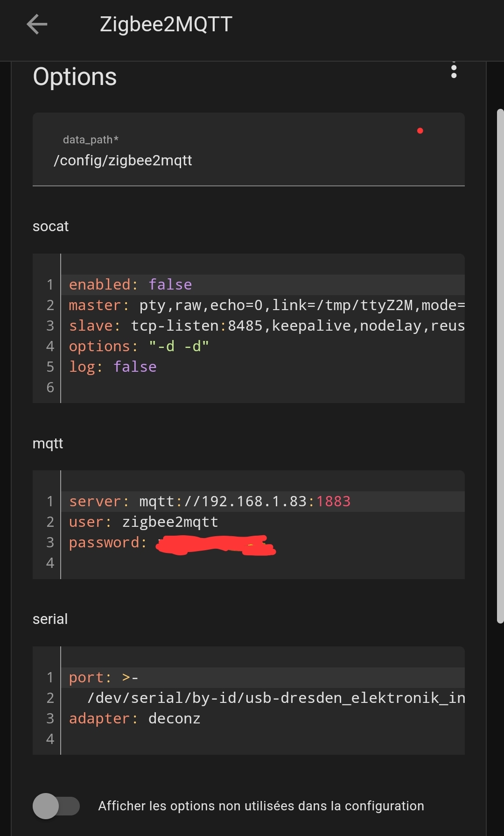Screen dimensions: 504x836
Task: Go back using the arrow icon
Action: pyautogui.click(x=37, y=24)
